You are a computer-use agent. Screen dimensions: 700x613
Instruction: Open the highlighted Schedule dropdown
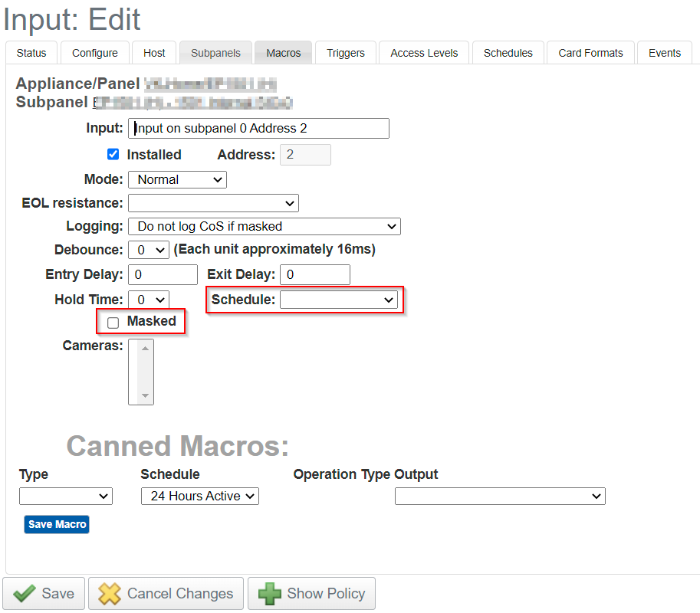[x=339, y=299]
